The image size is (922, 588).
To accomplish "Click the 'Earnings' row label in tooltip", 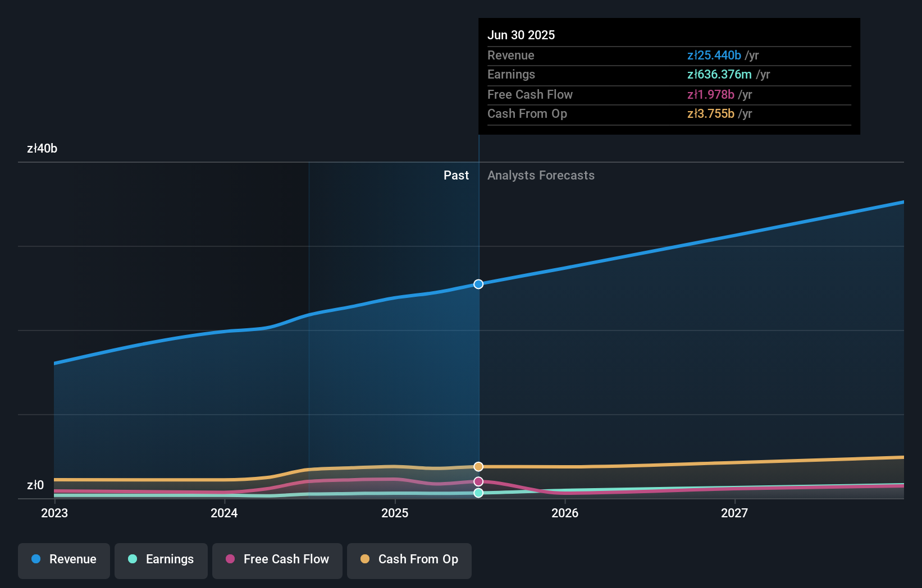I will coord(511,74).
